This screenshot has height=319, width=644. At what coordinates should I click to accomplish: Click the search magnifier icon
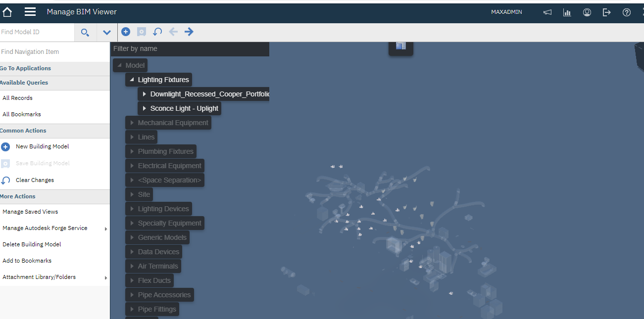(85, 32)
